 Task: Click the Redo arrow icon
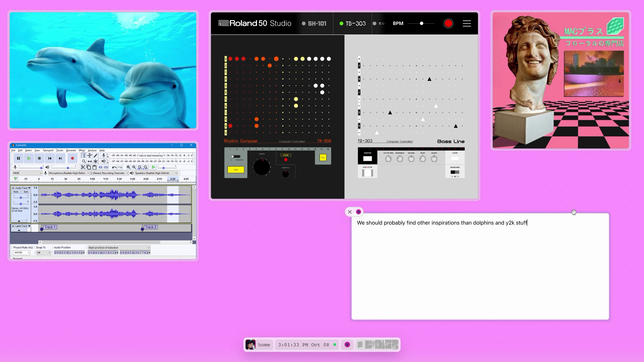[x=120, y=167]
